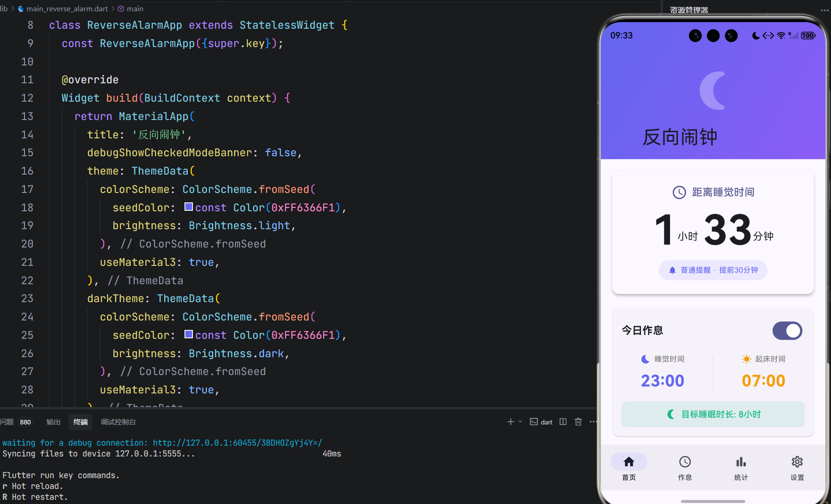Image resolution: width=831 pixels, height=504 pixels.
Task: Open the 资源管理器 panel more actions menu
Action: tap(824, 10)
